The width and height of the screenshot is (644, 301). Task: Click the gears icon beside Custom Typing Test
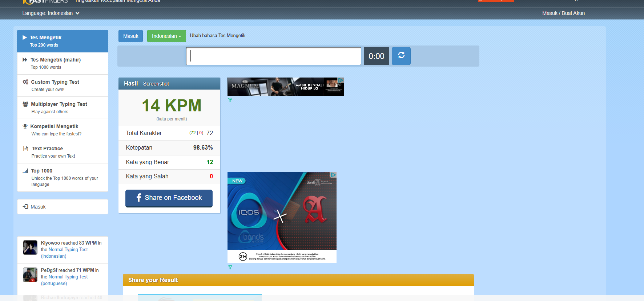25,82
